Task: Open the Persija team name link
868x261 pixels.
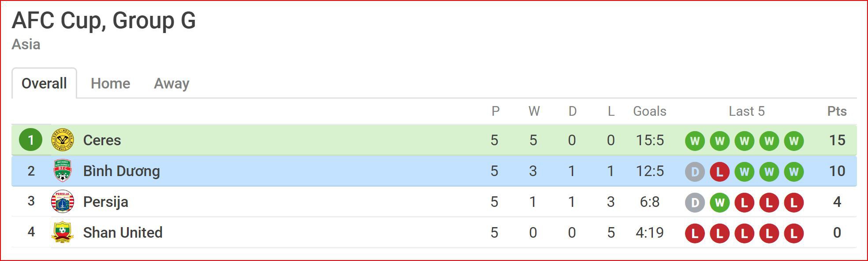Action: 106,202
